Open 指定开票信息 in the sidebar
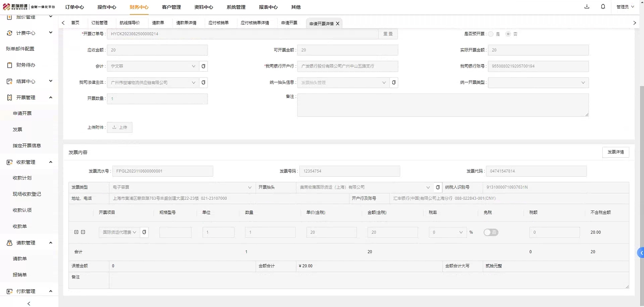 27,146
